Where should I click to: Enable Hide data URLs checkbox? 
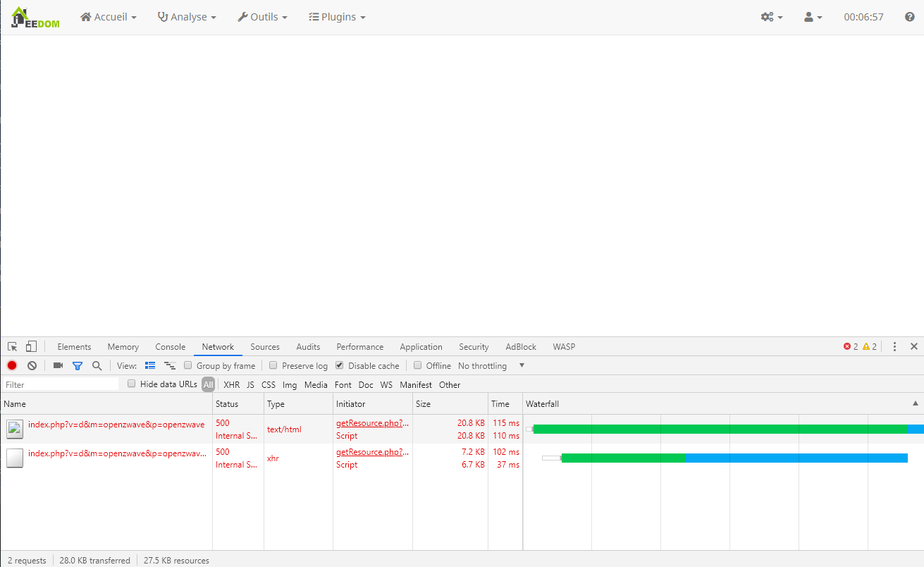click(x=131, y=384)
